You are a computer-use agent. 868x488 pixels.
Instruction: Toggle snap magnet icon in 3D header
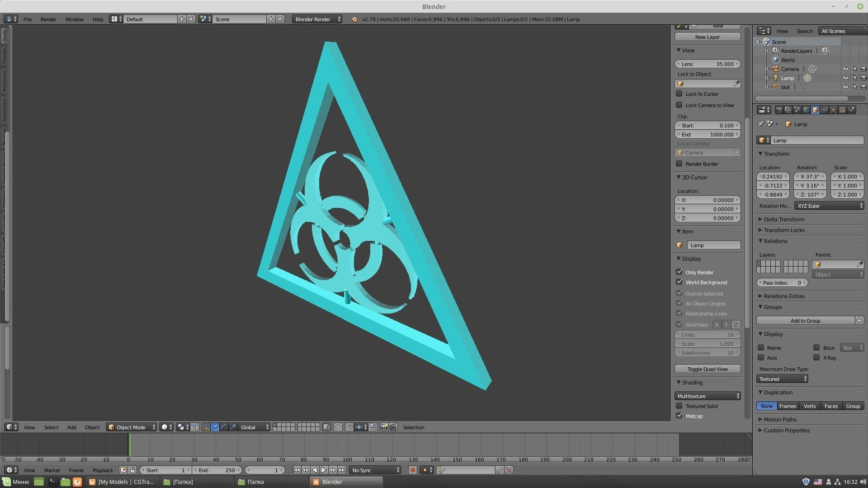349,427
